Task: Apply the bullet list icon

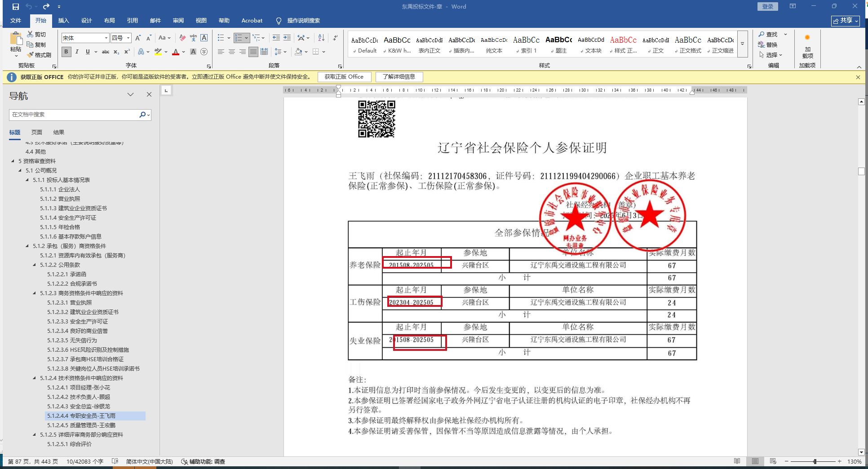Action: coord(221,38)
